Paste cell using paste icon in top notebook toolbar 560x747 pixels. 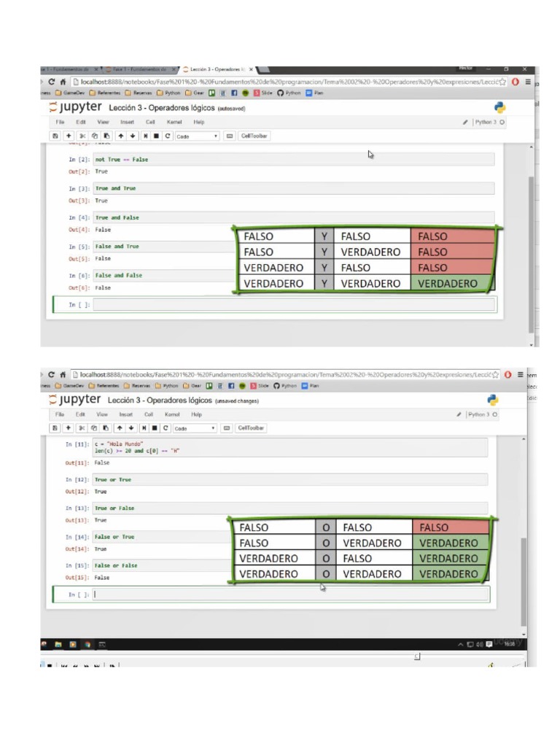106,136
